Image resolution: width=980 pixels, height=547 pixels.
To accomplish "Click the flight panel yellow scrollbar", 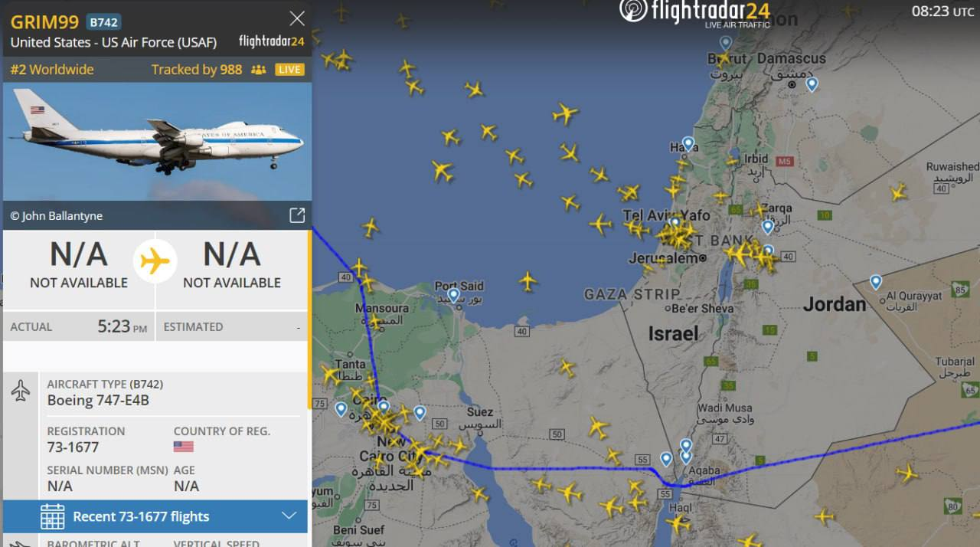I will (309, 319).
